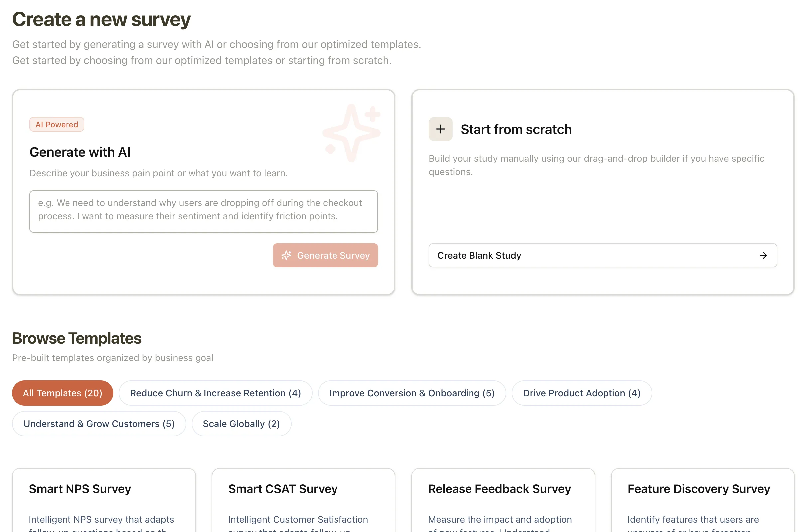
Task: Click the Generate Survey button
Action: pyautogui.click(x=325, y=255)
